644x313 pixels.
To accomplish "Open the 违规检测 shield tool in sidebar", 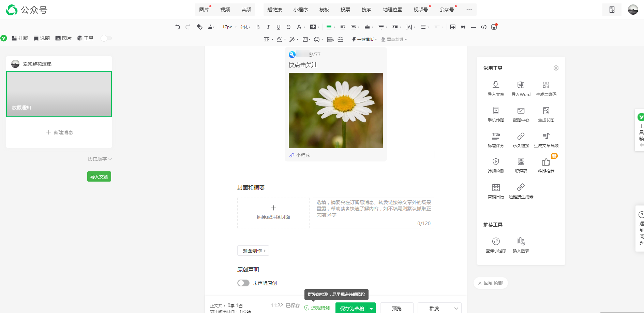I will pos(496,165).
